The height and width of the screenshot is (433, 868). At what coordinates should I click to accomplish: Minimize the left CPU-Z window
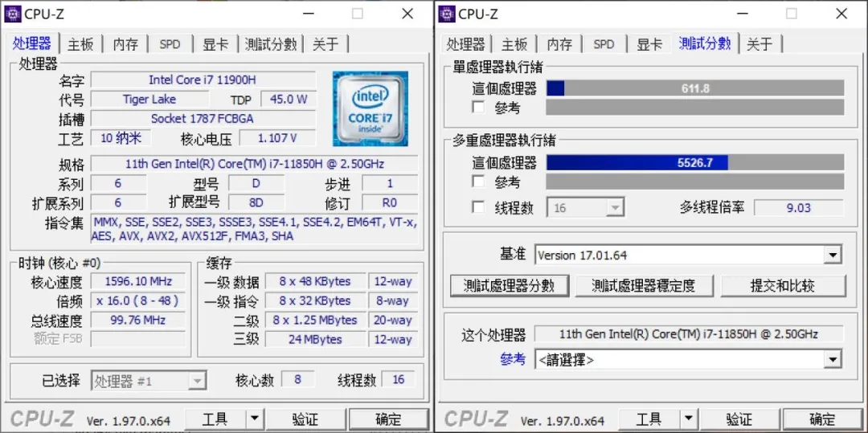(x=308, y=14)
